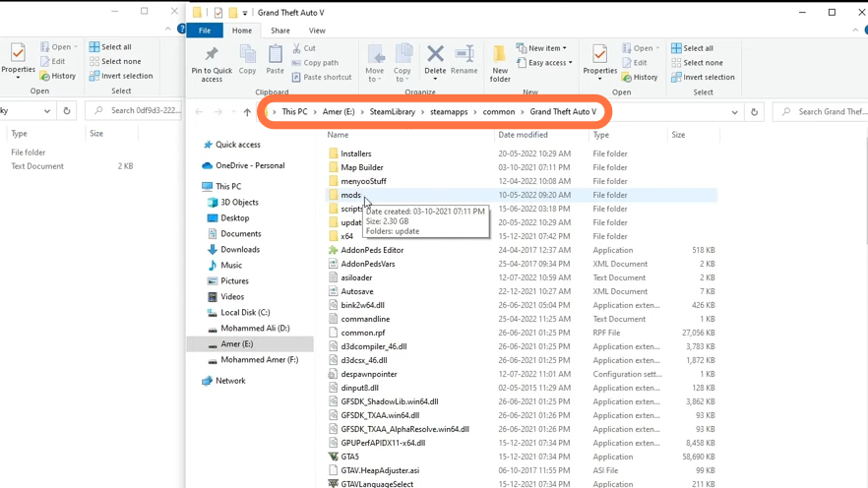The width and height of the screenshot is (868, 488).
Task: Click search box in left background window
Action: click(135, 110)
